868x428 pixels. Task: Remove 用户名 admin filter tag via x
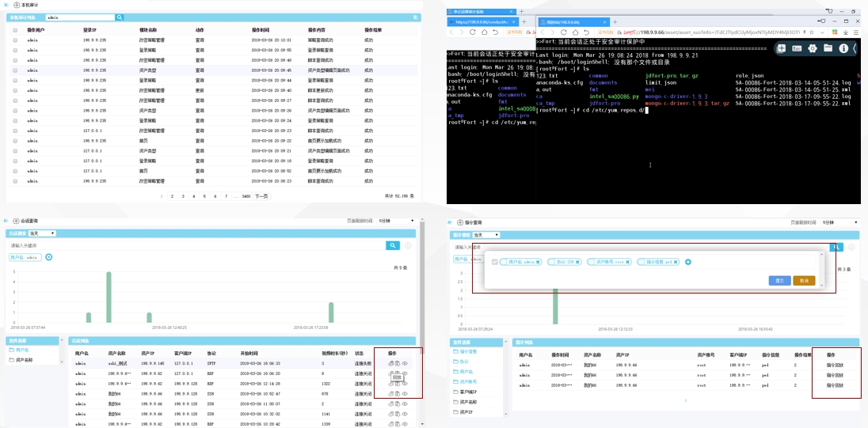[x=538, y=262]
